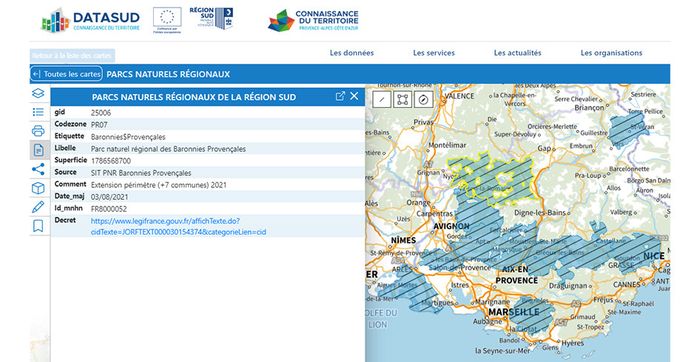The image size is (700, 362).
Task: Click the Gap label on map
Action: [545, 148]
